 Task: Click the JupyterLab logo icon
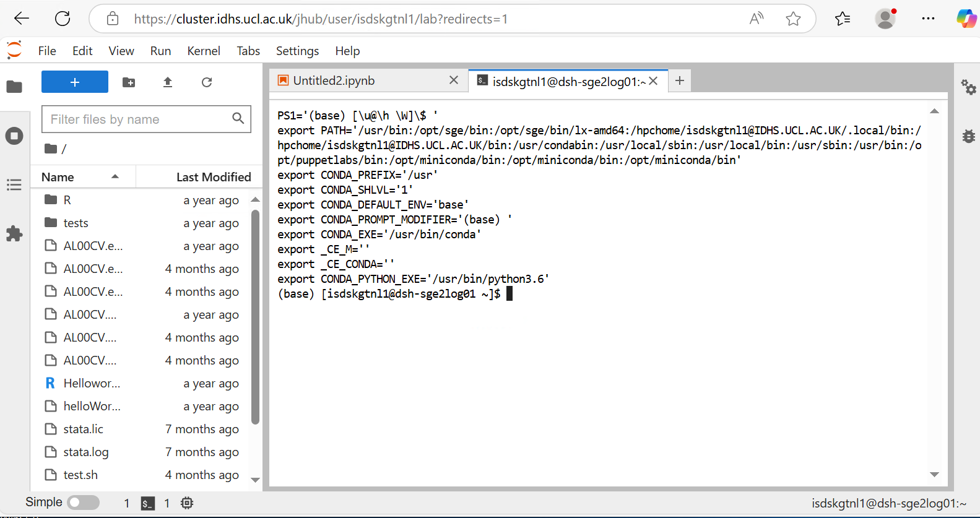coord(14,50)
